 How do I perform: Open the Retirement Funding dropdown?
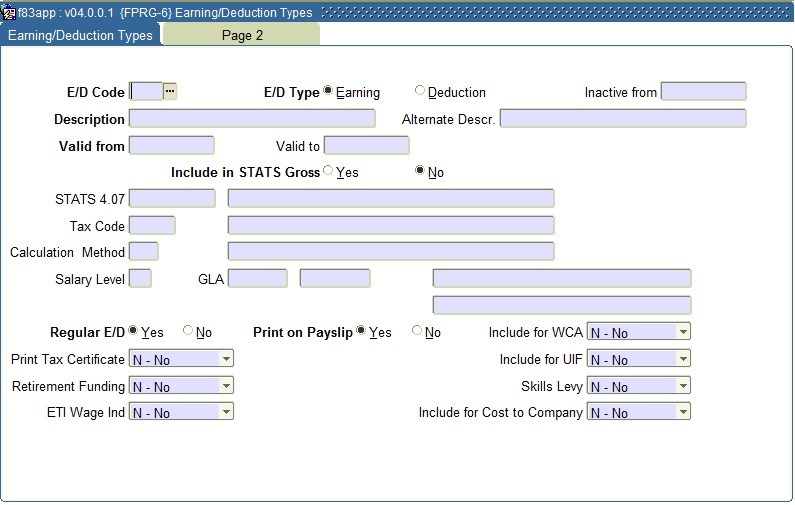coord(226,386)
